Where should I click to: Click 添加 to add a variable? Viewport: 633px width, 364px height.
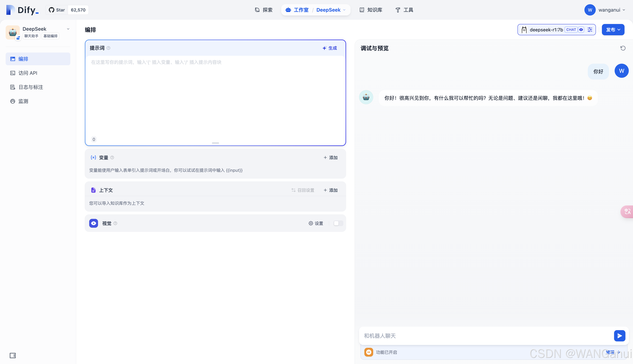click(330, 157)
